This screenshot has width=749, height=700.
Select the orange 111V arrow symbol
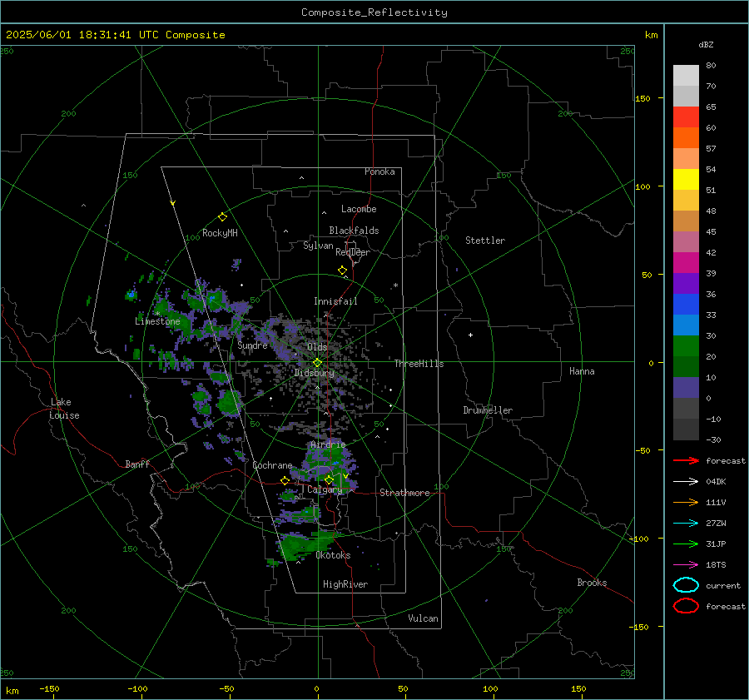point(686,502)
